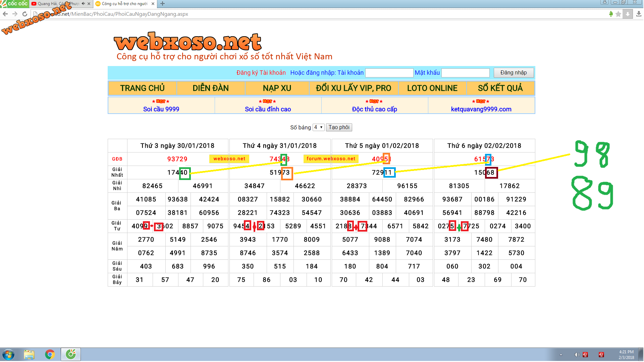Open the Độc thủ cao cấp link
Viewport: 644px width, 362px height.
[x=374, y=109]
